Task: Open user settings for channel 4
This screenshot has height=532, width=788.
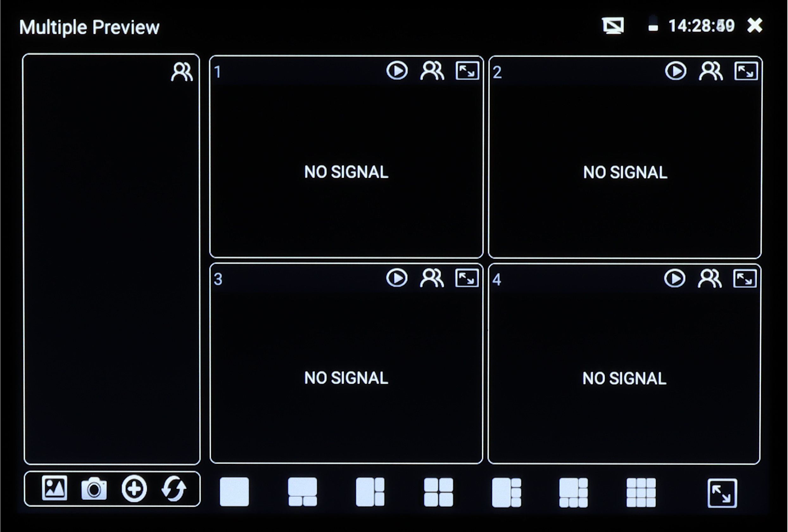Action: click(710, 279)
